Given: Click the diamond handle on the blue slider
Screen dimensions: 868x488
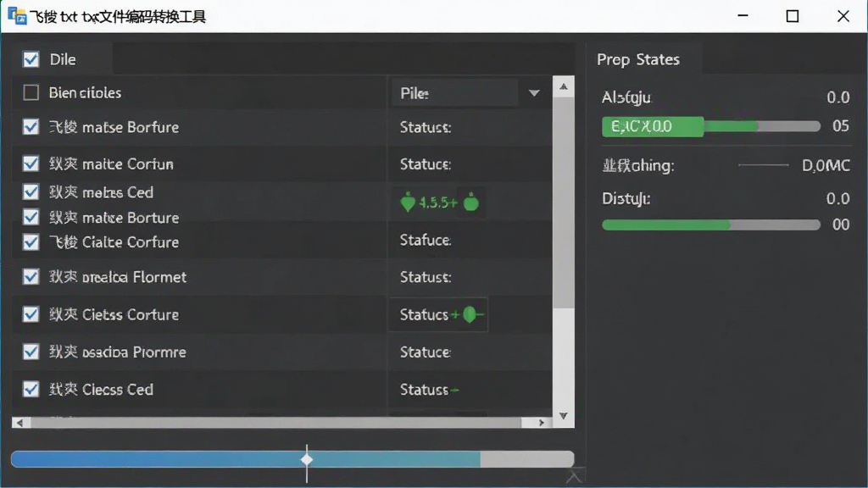Looking at the screenshot, I should point(307,459).
